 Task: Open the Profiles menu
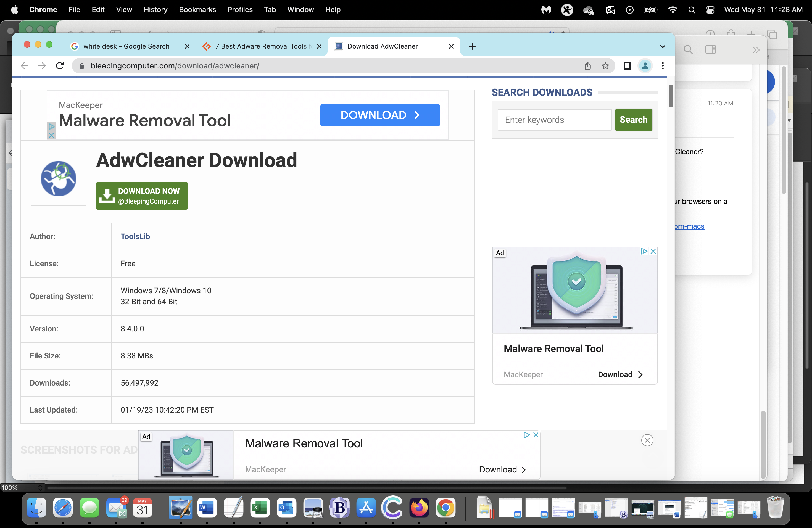[240, 10]
